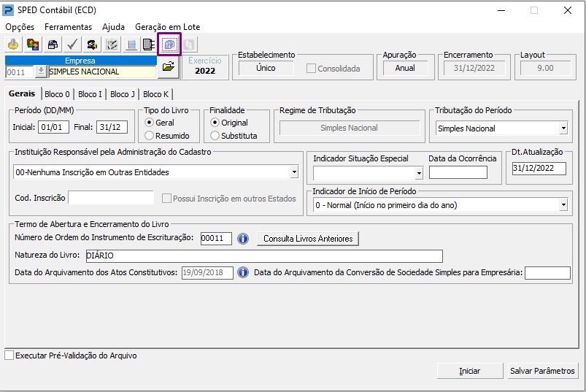This screenshot has width=586, height=392.
Task: Click the padlock toolbar icon
Action: [x=53, y=45]
